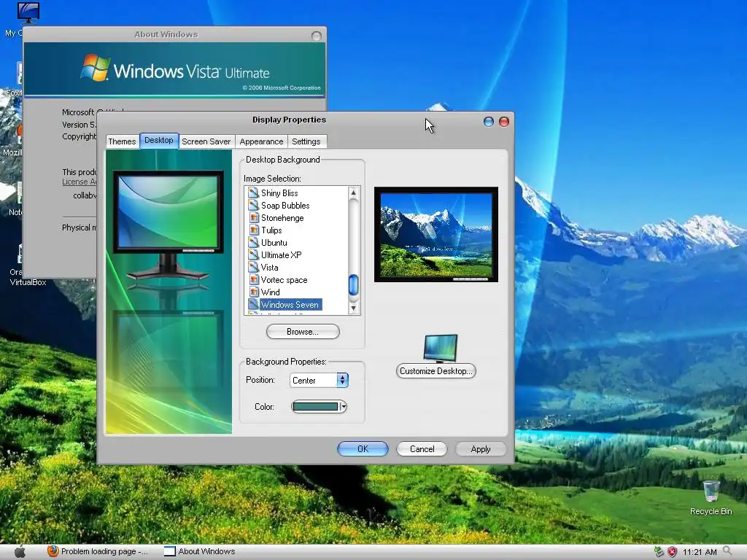This screenshot has height=560, width=747.
Task: Click the red security shield tray icon
Action: click(x=672, y=552)
